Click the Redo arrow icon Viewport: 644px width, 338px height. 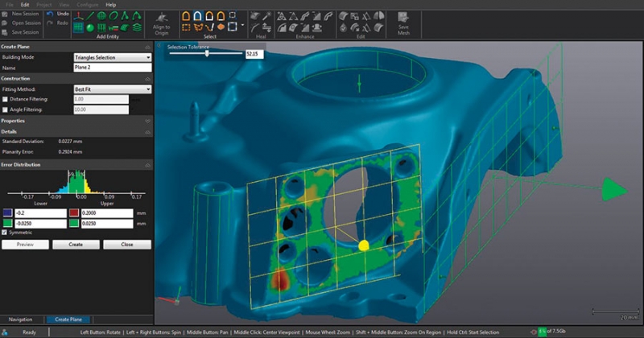pyautogui.click(x=52, y=23)
